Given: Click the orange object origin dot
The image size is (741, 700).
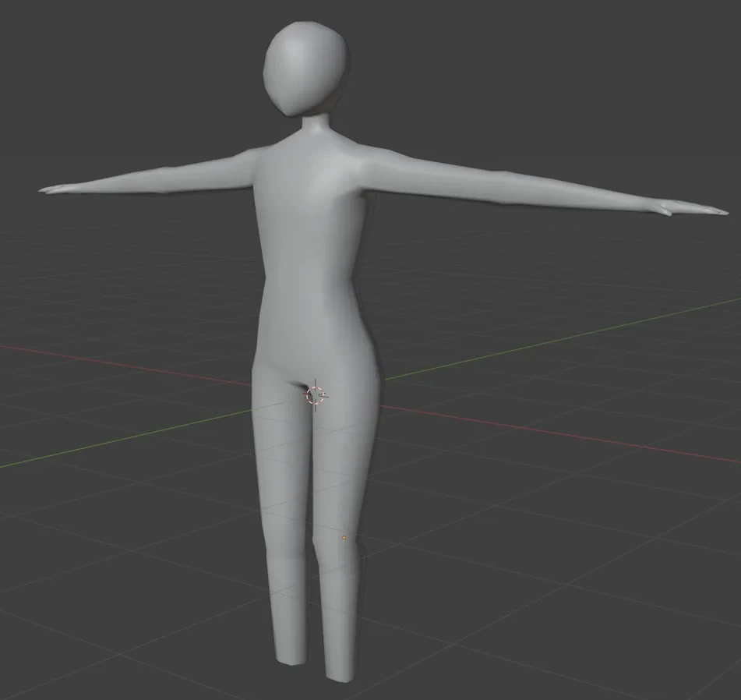Looking at the screenshot, I should click(344, 538).
